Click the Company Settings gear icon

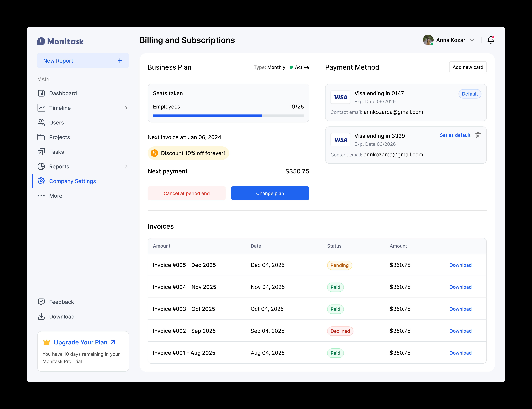pos(41,181)
